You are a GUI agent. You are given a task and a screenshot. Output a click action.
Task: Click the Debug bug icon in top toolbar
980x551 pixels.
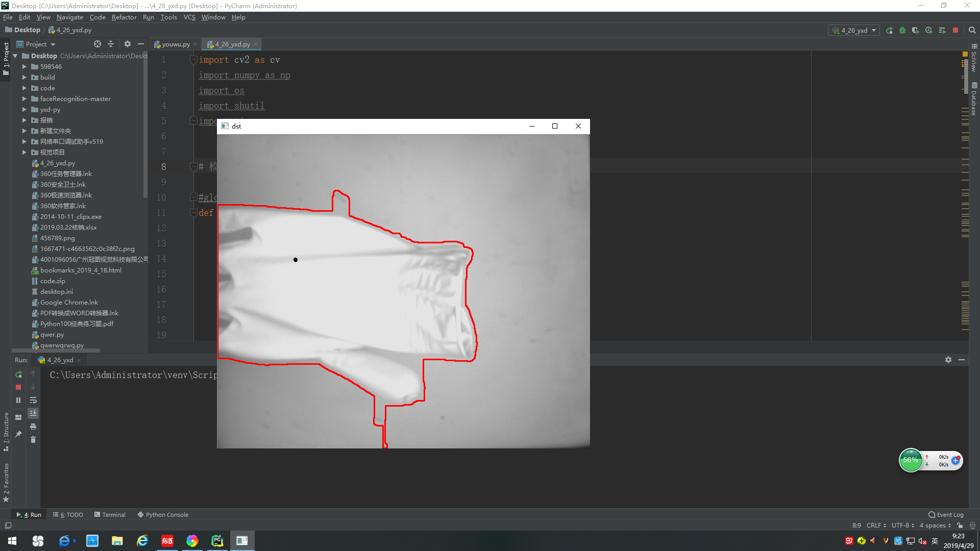point(902,31)
